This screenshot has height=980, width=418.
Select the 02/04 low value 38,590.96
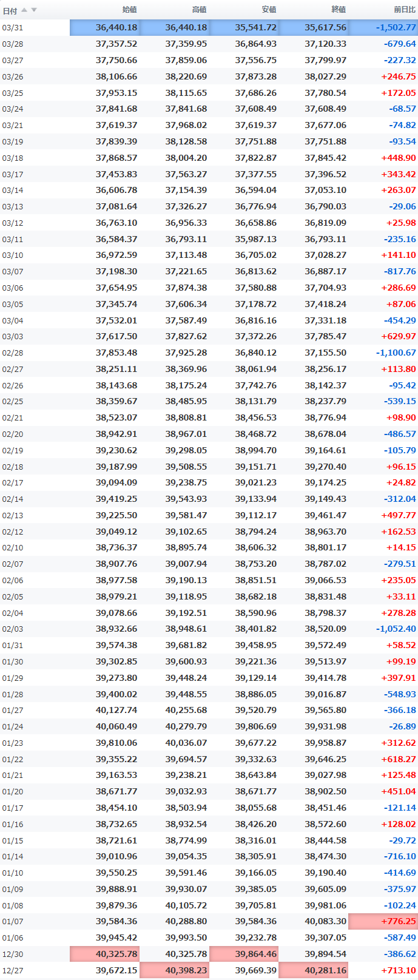pos(256,613)
